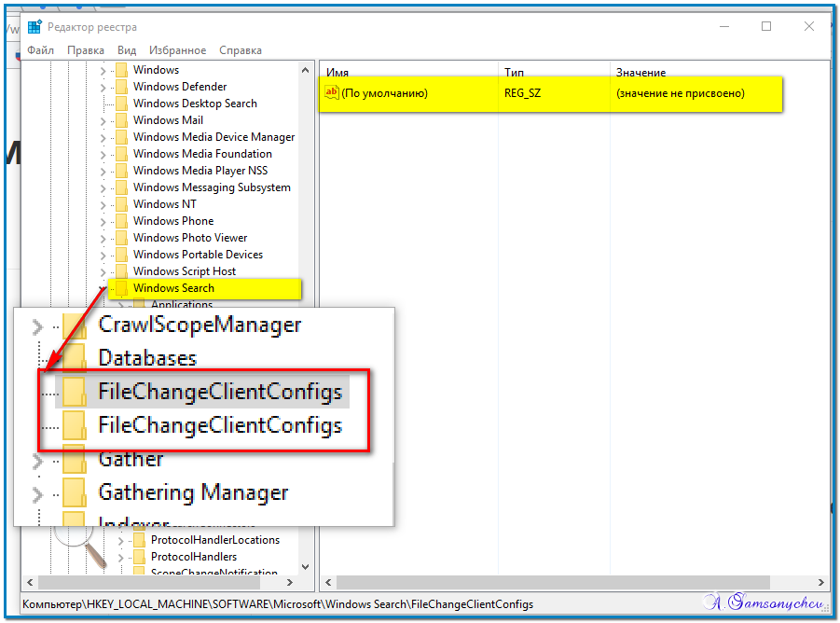Viewport: 840px width, 623px height.
Task: Maximize the Registry Editor window
Action: pos(766,26)
